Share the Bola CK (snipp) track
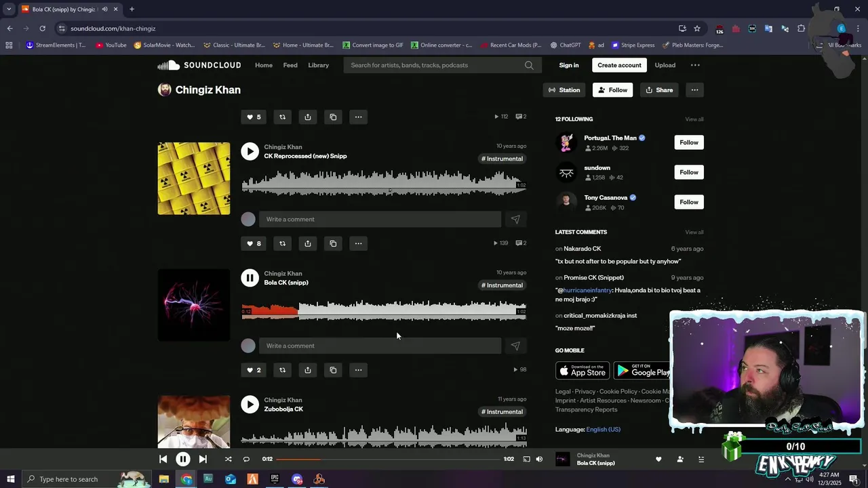 click(x=308, y=370)
